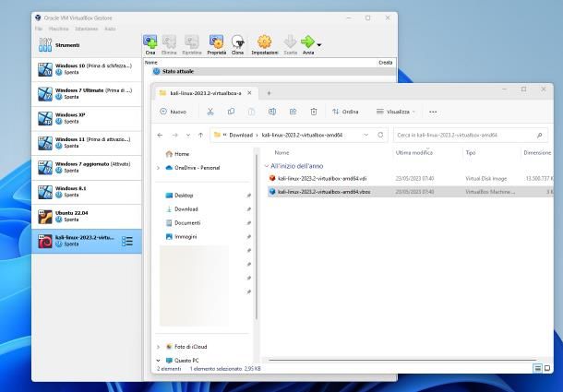Screen dimensions: 563x392
Task: Go forward in Explorer navigation
Action: click(x=174, y=135)
